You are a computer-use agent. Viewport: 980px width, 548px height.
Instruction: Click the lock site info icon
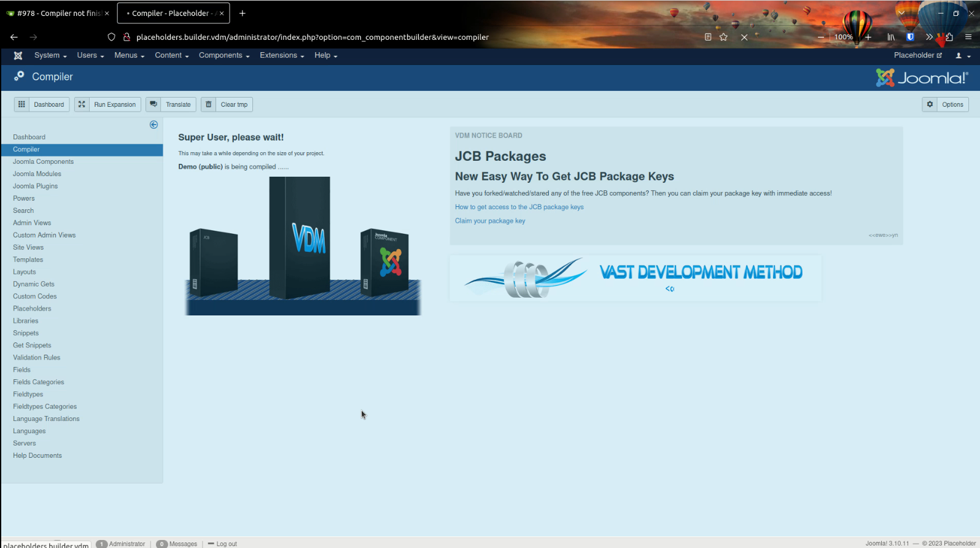click(126, 37)
